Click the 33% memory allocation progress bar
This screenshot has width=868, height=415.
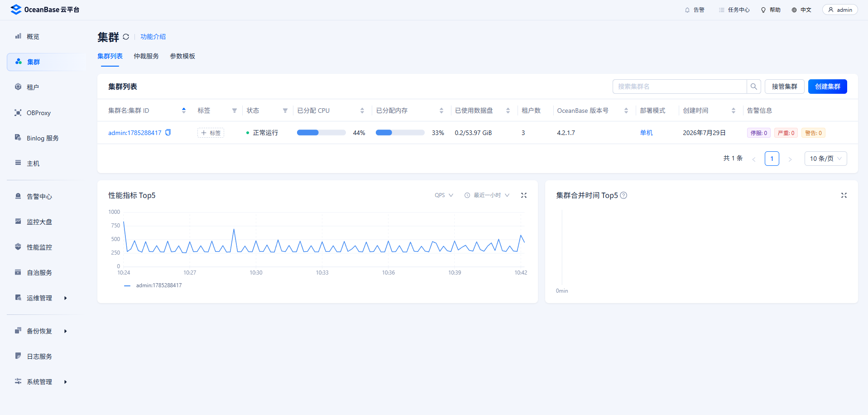click(x=400, y=133)
